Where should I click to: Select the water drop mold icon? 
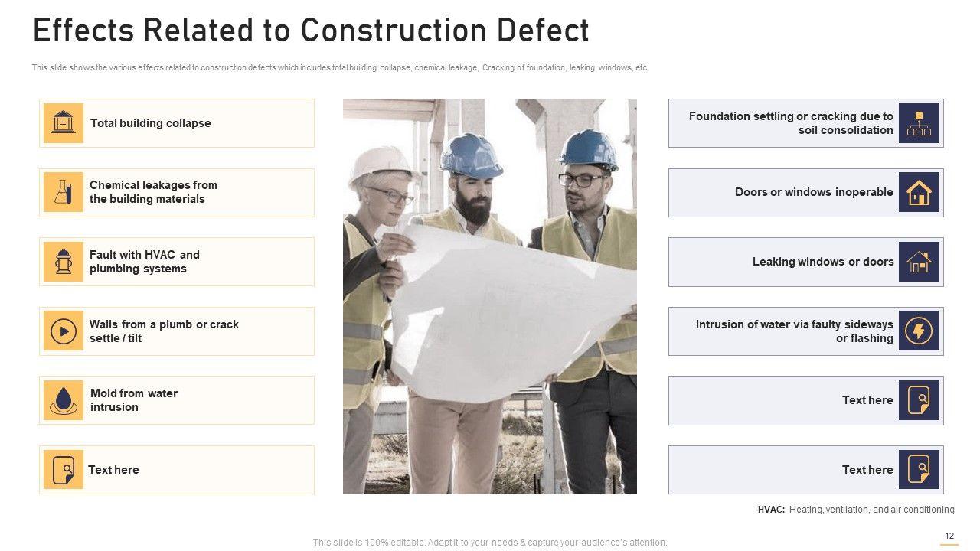pyautogui.click(x=63, y=400)
